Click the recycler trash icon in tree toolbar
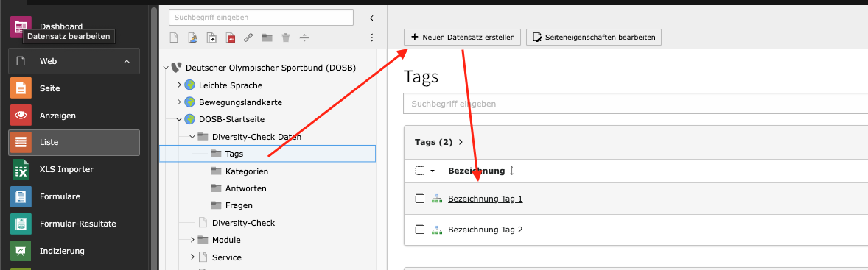 coord(286,38)
